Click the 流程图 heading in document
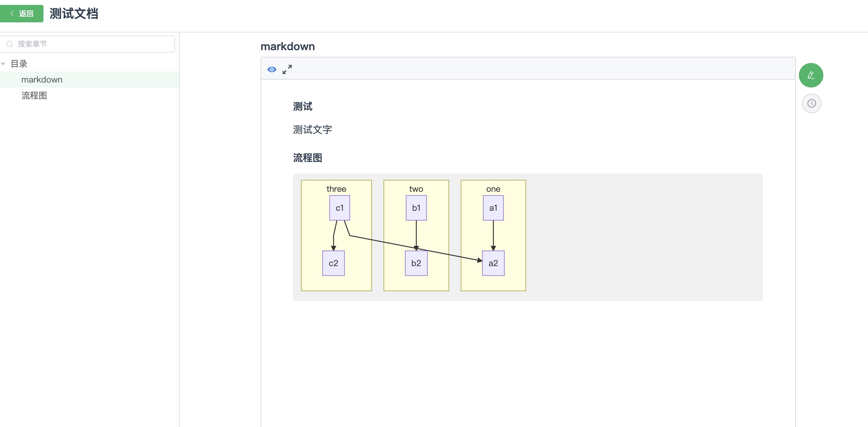The height and width of the screenshot is (427, 868). [307, 158]
